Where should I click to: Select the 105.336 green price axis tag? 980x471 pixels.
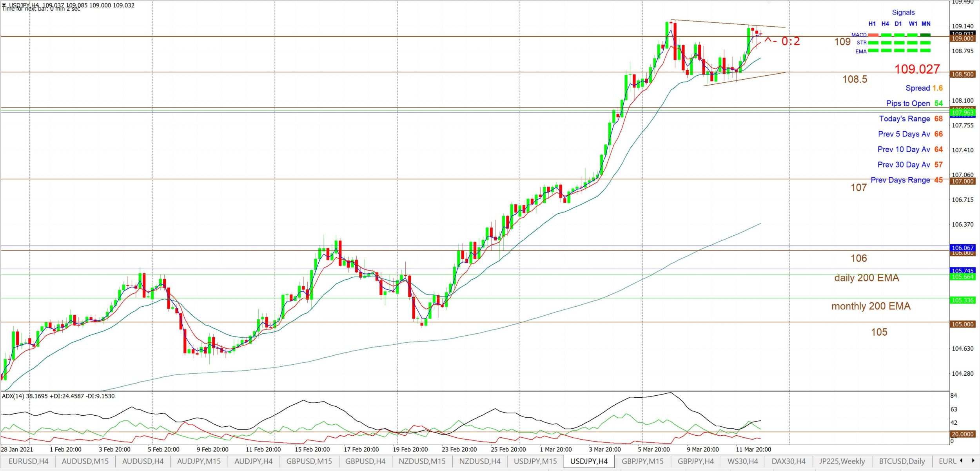click(963, 301)
